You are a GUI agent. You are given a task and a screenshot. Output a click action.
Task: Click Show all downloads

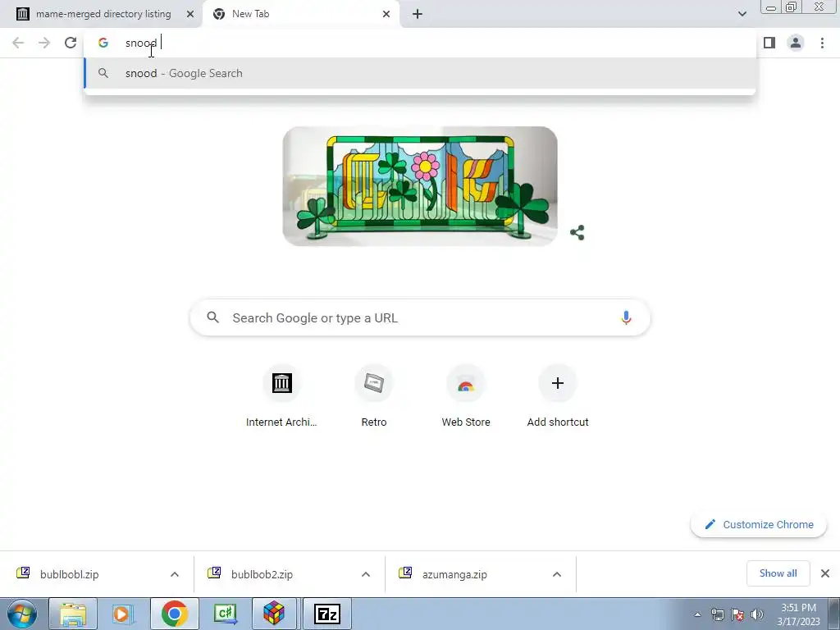778,573
